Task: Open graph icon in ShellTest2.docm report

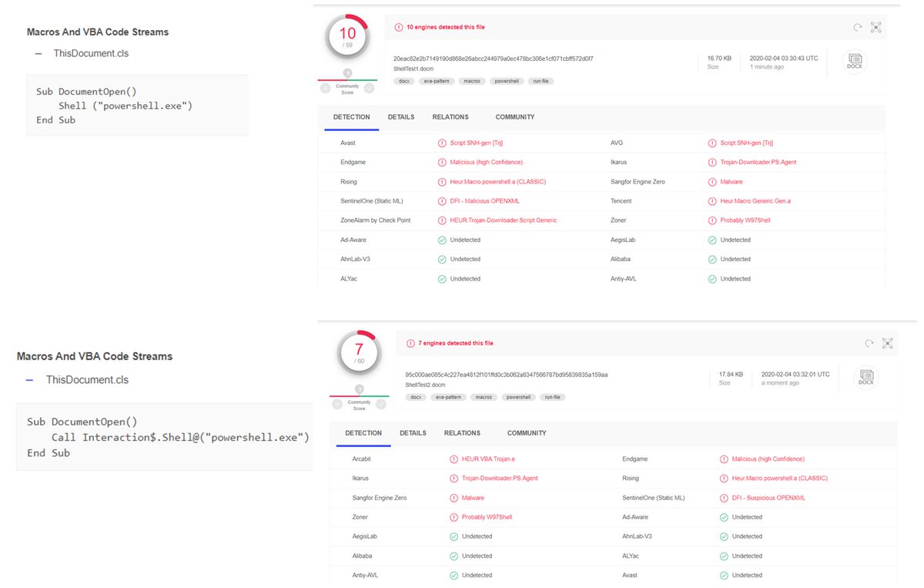Action: (888, 343)
